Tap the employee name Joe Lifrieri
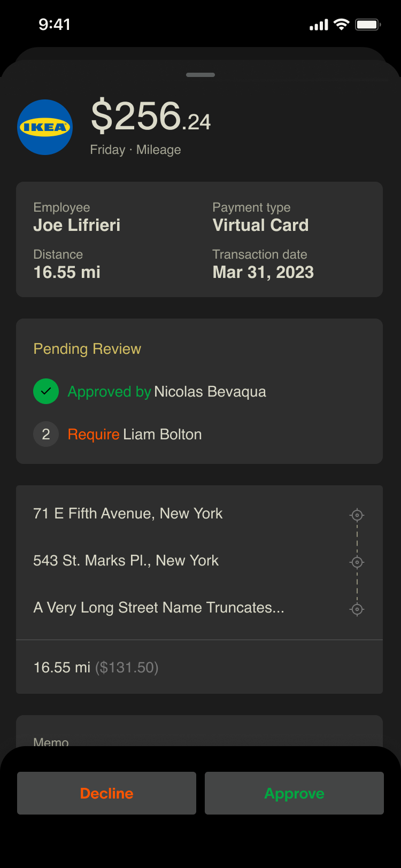401x868 pixels. (77, 225)
